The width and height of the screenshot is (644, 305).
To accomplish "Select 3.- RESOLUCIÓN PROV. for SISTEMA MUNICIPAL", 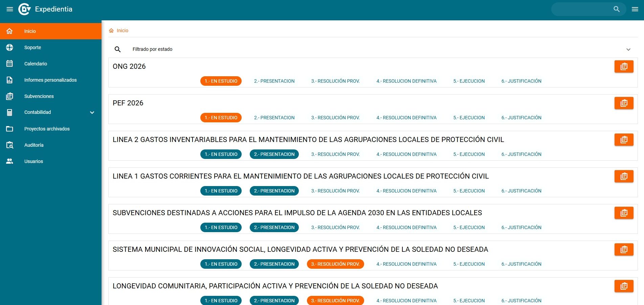I will pyautogui.click(x=335, y=264).
